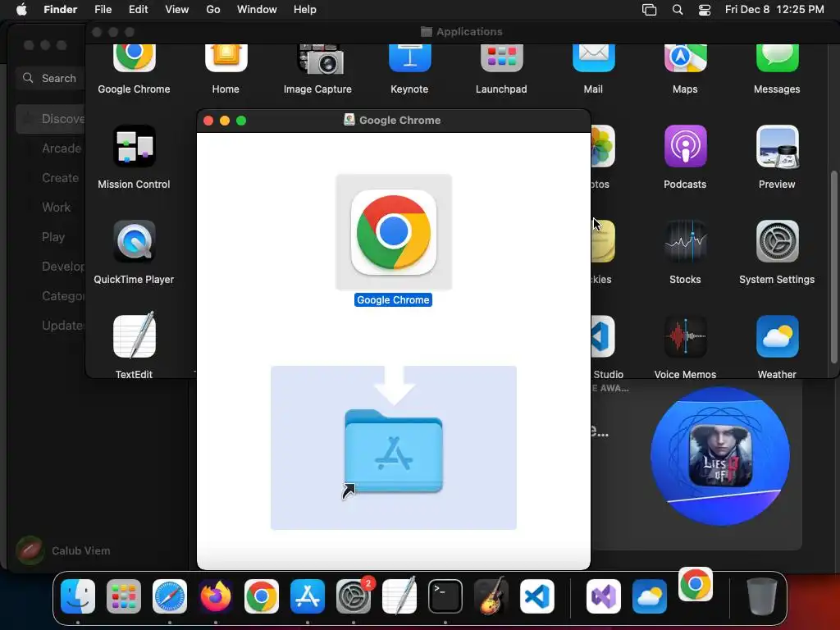Click Google Chrome label in installer window
The height and width of the screenshot is (630, 840).
(x=393, y=300)
